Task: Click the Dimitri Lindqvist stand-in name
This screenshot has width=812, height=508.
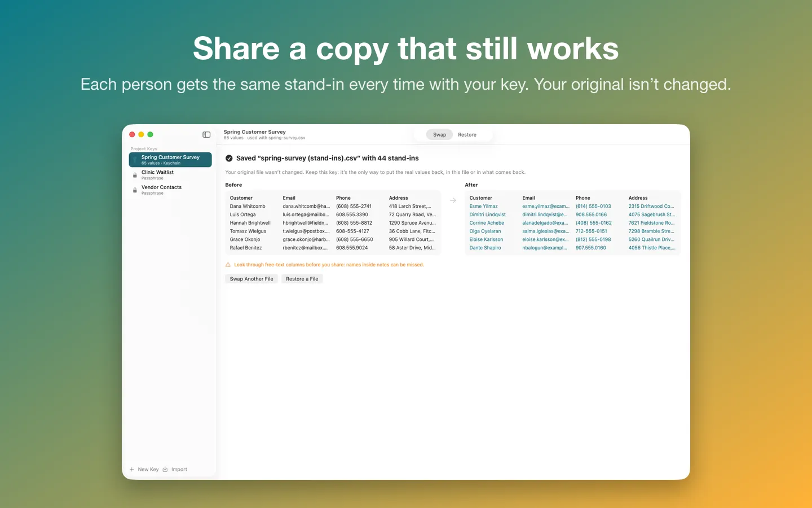Action: click(487, 215)
